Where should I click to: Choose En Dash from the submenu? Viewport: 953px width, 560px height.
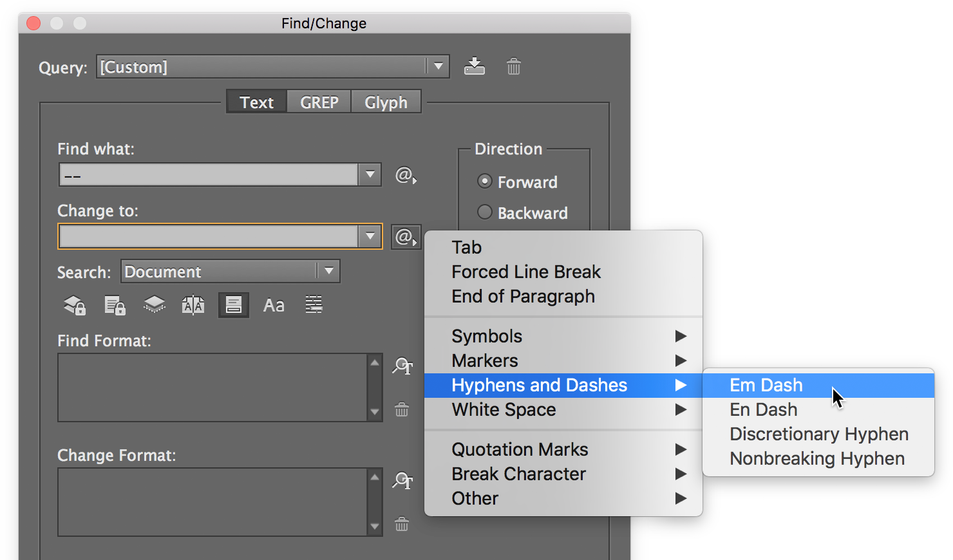click(x=763, y=410)
